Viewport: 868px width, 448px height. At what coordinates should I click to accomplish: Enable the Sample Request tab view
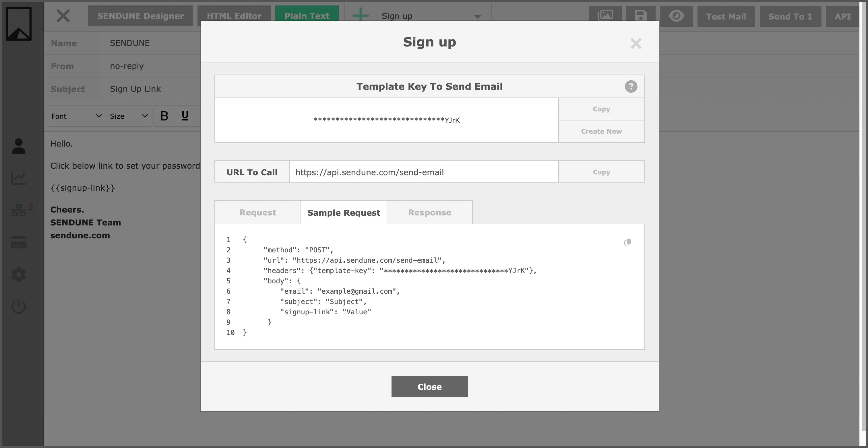[344, 212]
